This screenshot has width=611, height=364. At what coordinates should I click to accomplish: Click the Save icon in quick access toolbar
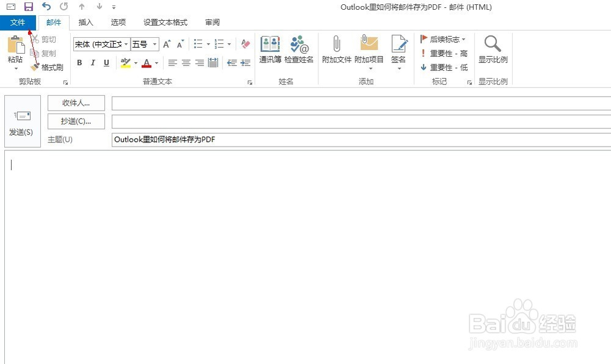coord(29,7)
